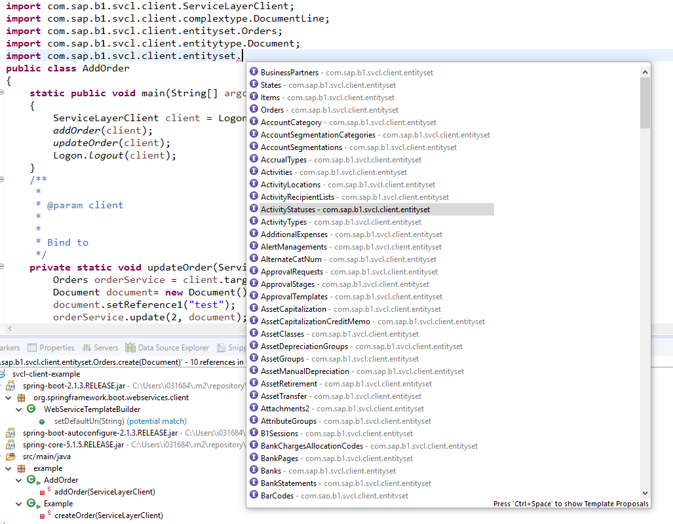Click interface icon beside AssetManualDepreciation
This screenshot has height=524, width=673.
(x=254, y=370)
